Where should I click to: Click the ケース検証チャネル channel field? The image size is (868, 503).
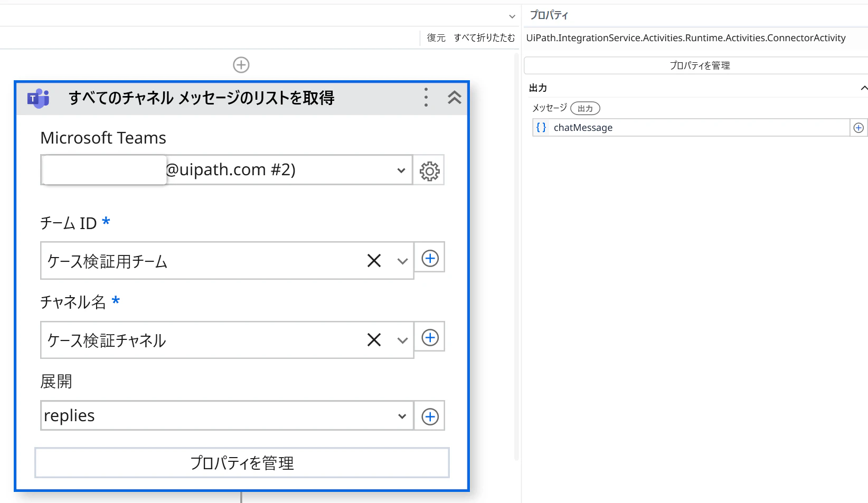tap(227, 340)
